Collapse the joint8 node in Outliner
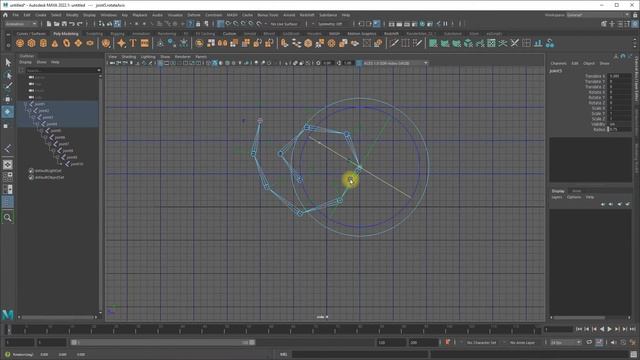The height and width of the screenshot is (360, 640). point(53,151)
